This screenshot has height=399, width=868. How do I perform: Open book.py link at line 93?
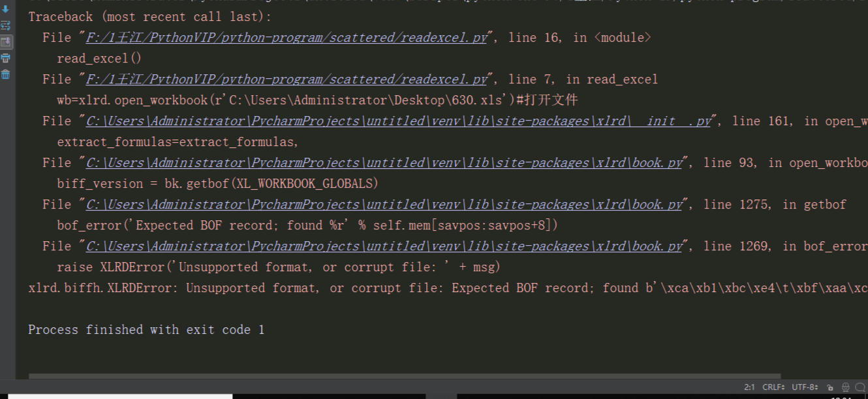coord(384,163)
